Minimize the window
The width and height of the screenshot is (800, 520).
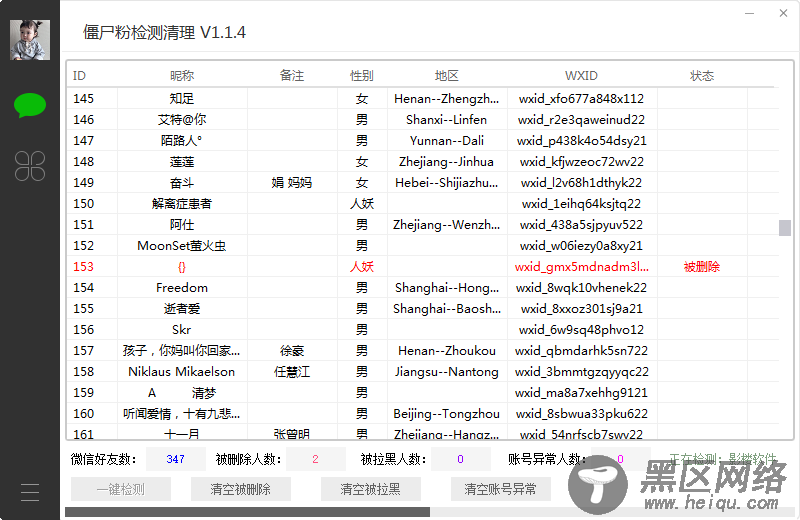tap(749, 13)
